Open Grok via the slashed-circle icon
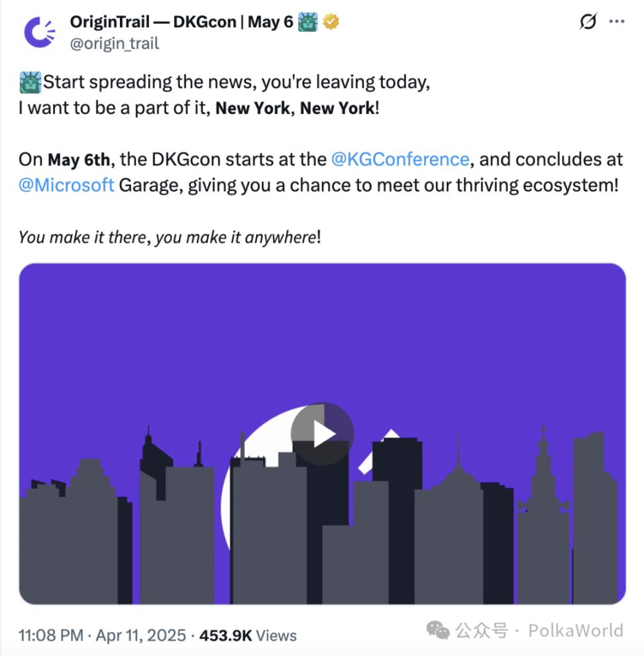 click(587, 22)
